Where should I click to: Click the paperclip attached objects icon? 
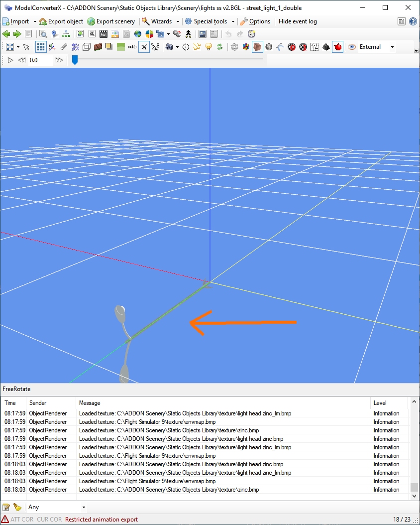click(64, 47)
